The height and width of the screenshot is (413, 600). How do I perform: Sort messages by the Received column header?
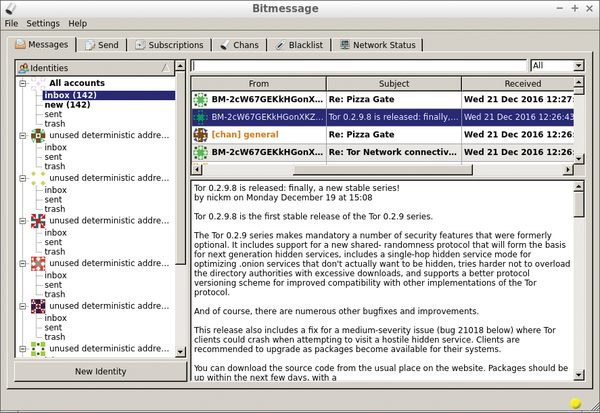coord(518,83)
